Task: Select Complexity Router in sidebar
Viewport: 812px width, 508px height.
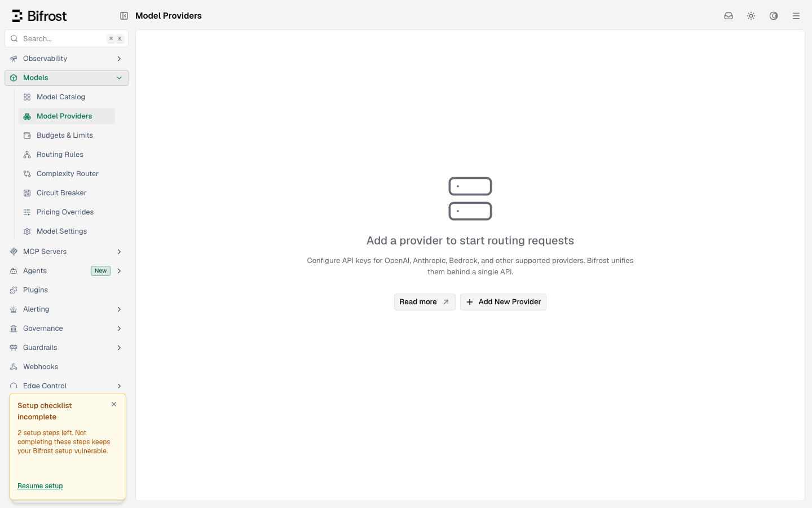Action: [67, 174]
